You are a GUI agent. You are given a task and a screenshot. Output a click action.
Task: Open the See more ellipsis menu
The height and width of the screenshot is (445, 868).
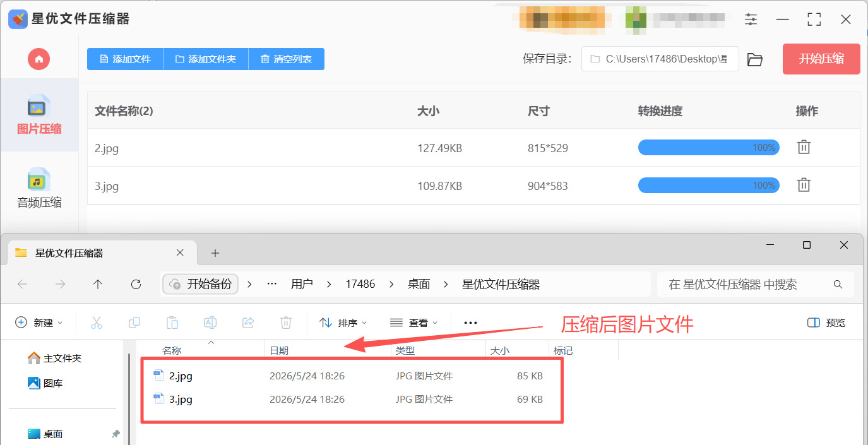point(470,323)
